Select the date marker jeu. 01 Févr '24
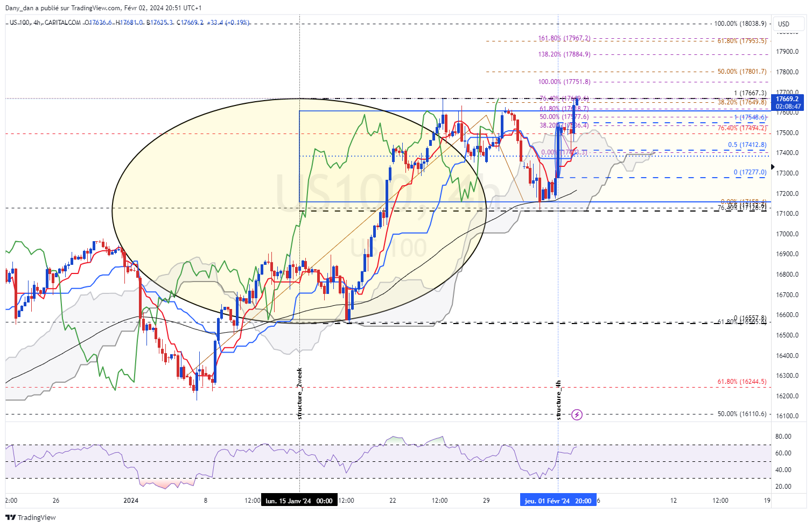This screenshot has height=527, width=812. click(x=558, y=501)
